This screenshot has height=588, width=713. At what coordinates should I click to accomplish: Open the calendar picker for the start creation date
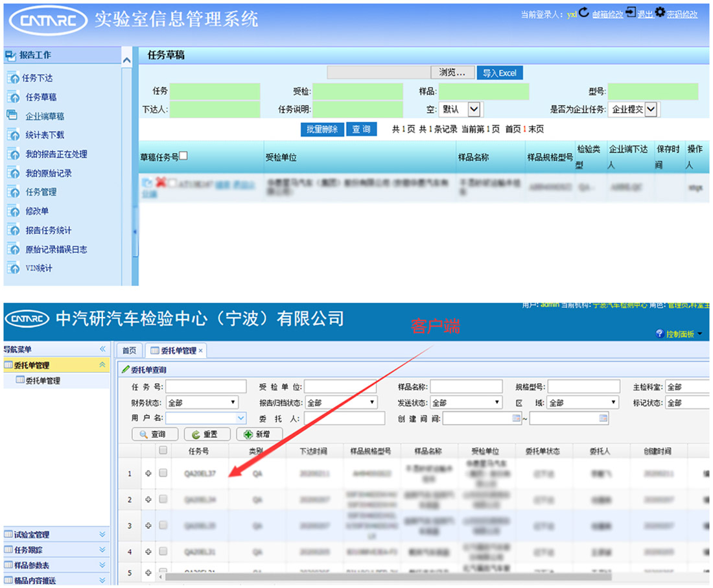coord(517,419)
